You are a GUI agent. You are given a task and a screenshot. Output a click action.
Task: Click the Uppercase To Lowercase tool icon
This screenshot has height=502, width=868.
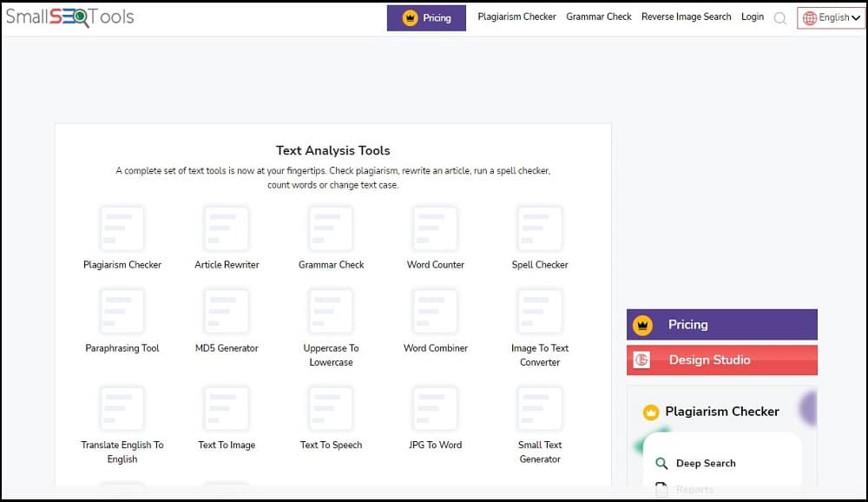[x=331, y=312]
